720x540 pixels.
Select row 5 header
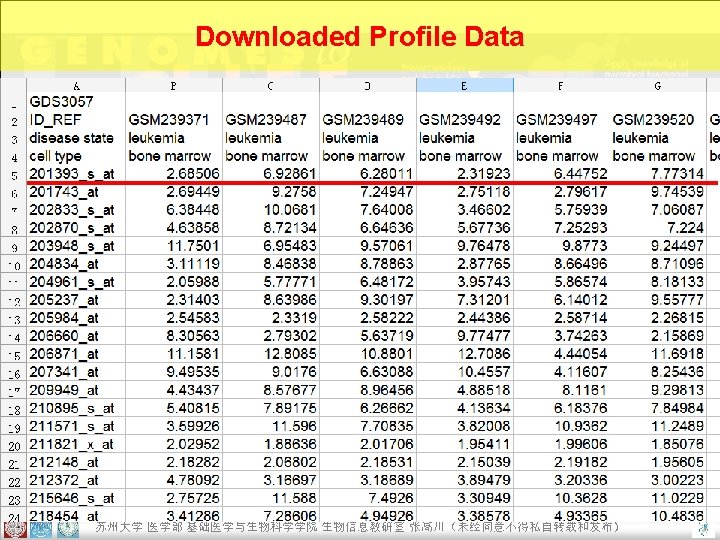14,174
